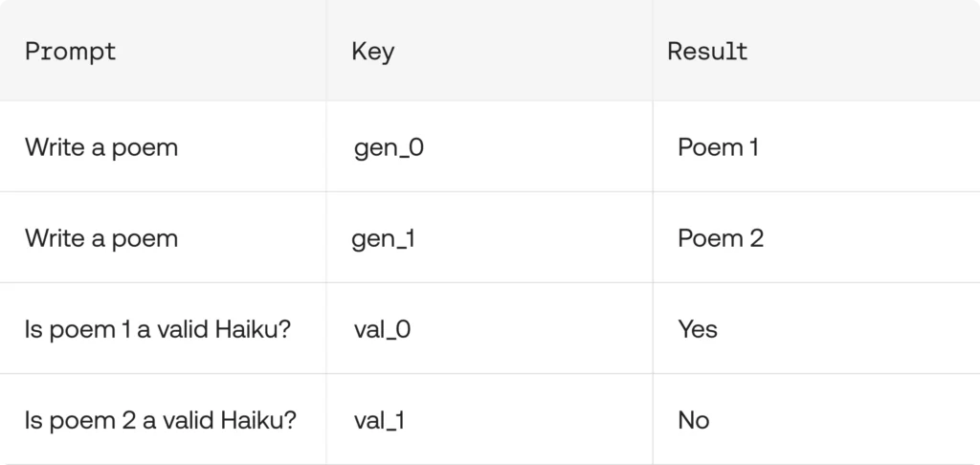980x465 pixels.
Task: Select the val_0 key cell
Action: coord(382,329)
